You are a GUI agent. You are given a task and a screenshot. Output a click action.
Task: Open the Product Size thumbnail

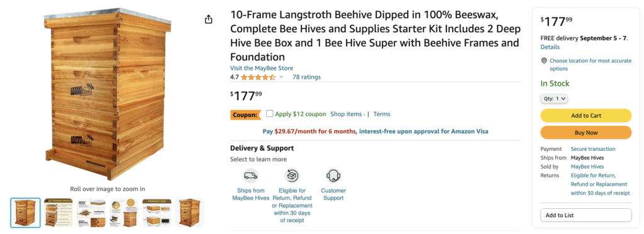point(157,213)
